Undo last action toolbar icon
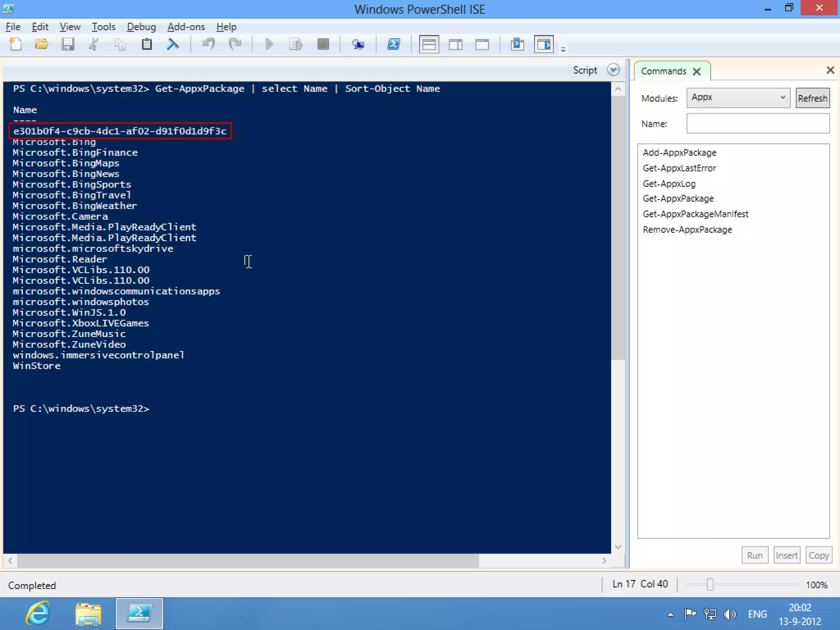Image resolution: width=840 pixels, height=630 pixels. [x=208, y=44]
